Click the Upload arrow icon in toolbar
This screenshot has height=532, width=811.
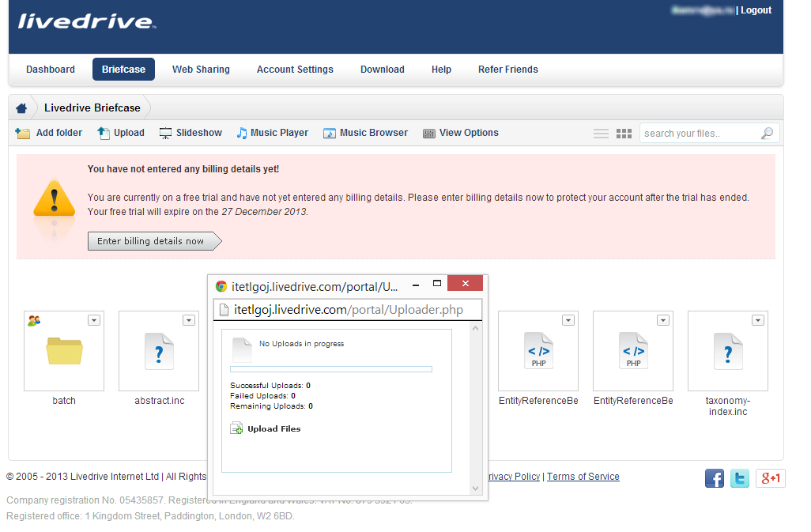point(104,134)
